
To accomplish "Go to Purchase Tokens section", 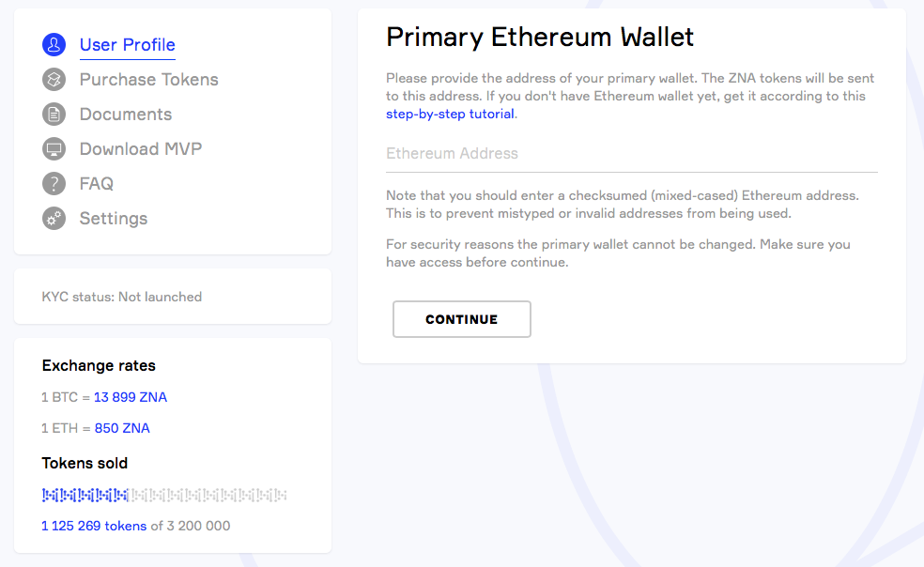I will pos(148,80).
